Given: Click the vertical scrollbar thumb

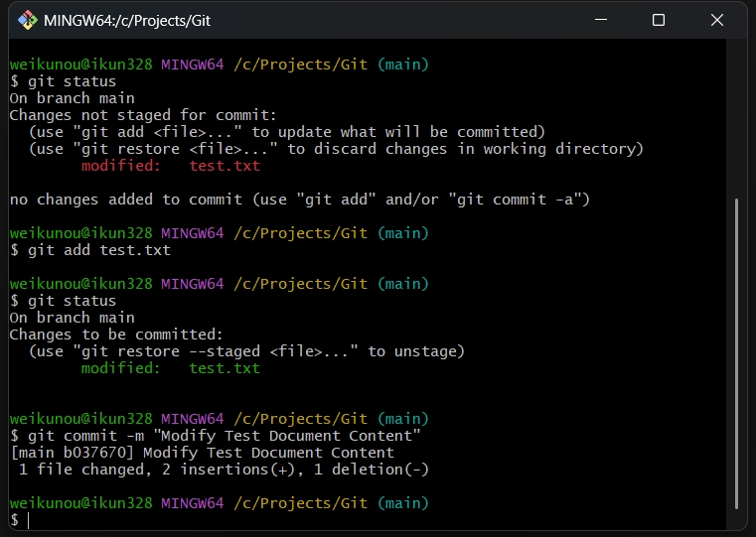Looking at the screenshot, I should click(x=736, y=353).
